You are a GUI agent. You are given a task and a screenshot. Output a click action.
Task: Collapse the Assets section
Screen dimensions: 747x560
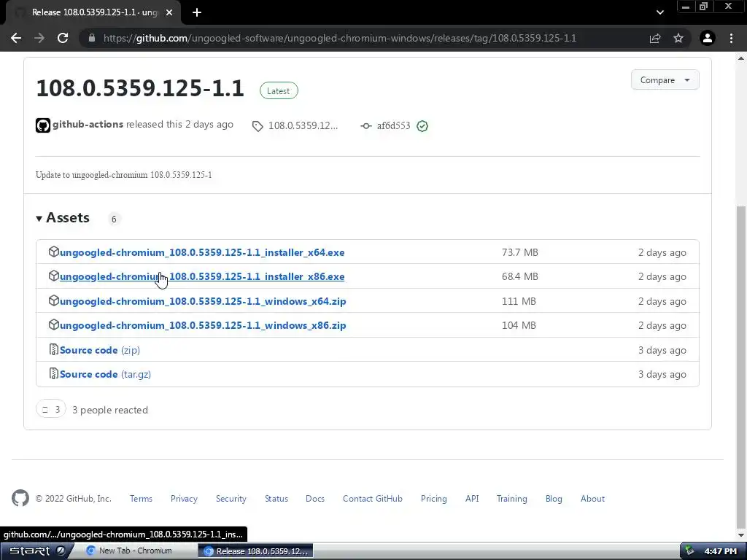coord(63,218)
